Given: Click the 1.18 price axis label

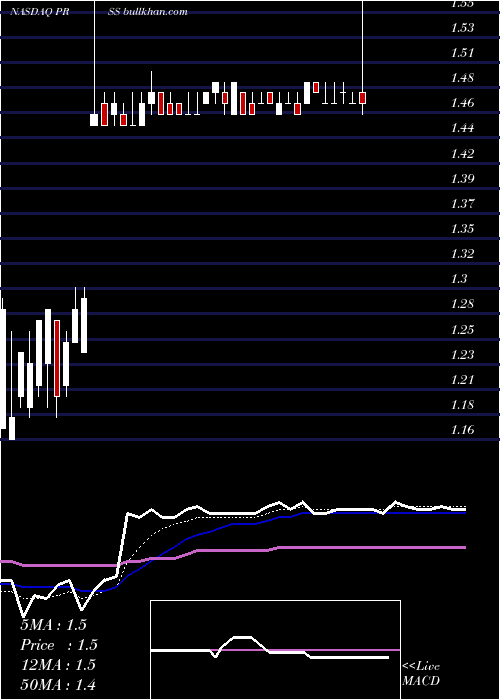Looking at the screenshot, I should (462, 405).
